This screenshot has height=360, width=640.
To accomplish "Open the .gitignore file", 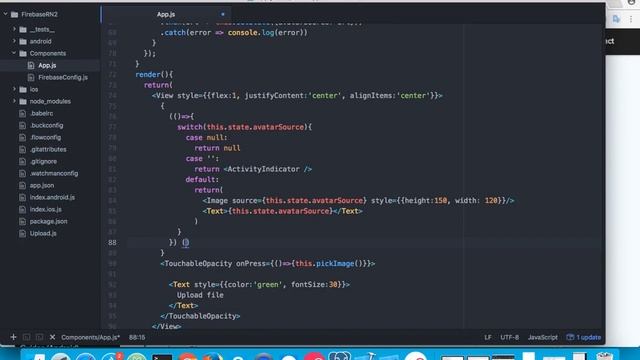I will (43, 161).
